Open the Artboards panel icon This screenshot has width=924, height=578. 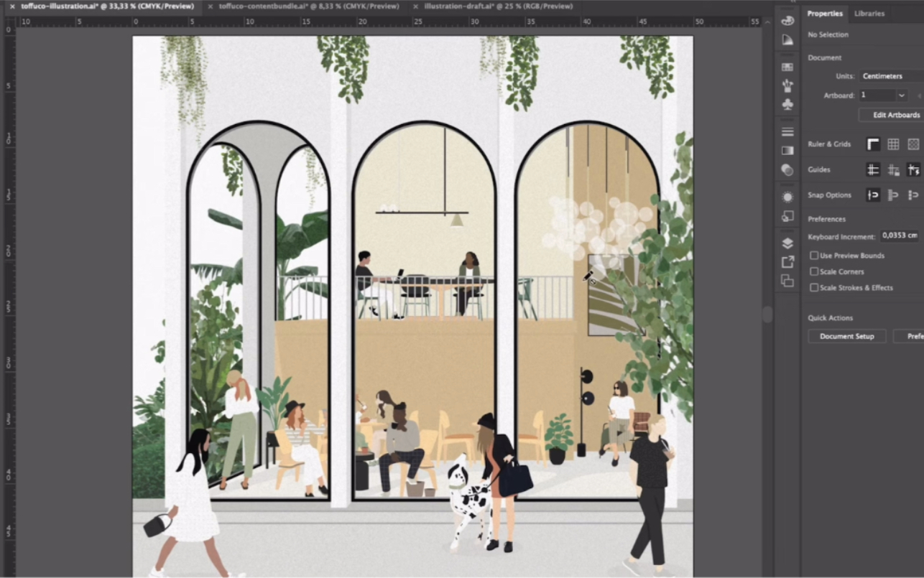[x=787, y=281]
